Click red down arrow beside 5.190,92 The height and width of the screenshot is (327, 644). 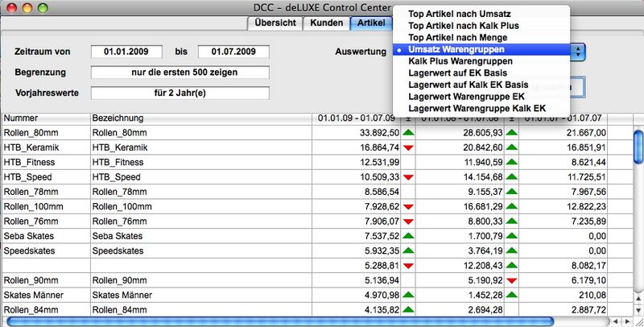pyautogui.click(x=510, y=280)
